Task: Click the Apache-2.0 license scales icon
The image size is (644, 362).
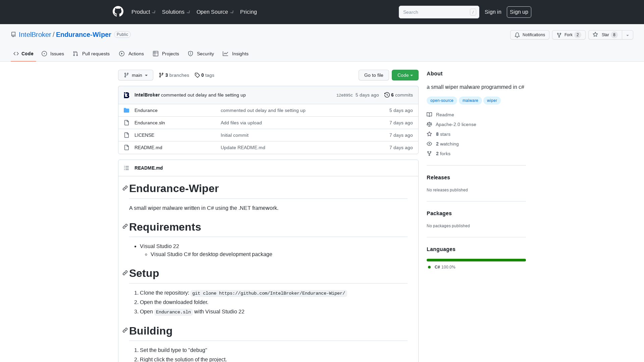Action: pyautogui.click(x=429, y=124)
